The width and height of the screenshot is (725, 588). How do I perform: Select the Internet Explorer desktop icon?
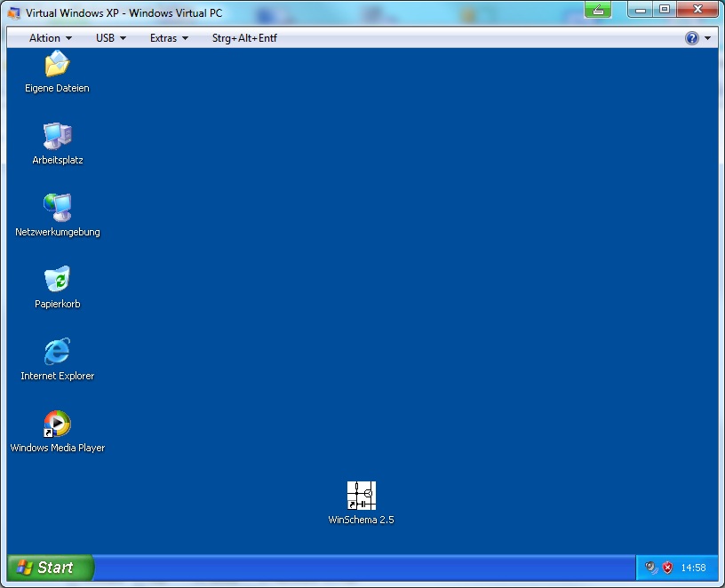(57, 352)
